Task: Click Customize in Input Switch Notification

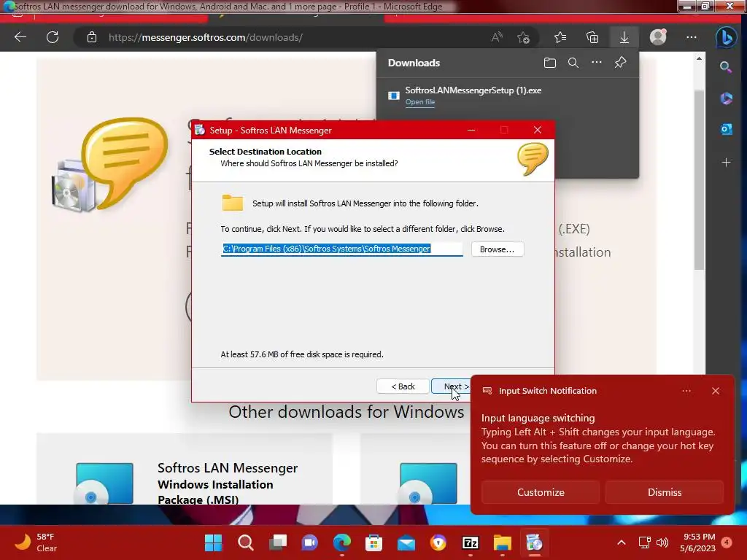Action: point(541,492)
